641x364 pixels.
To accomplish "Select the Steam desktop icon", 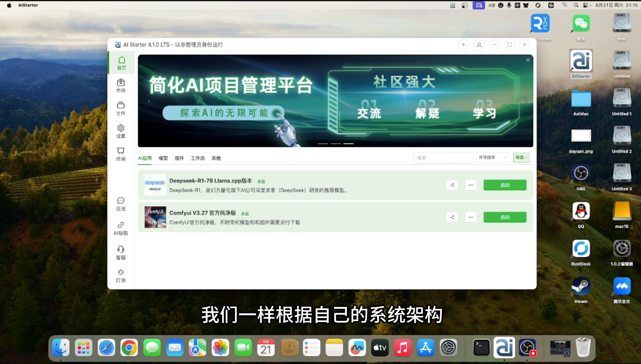I will (x=581, y=290).
